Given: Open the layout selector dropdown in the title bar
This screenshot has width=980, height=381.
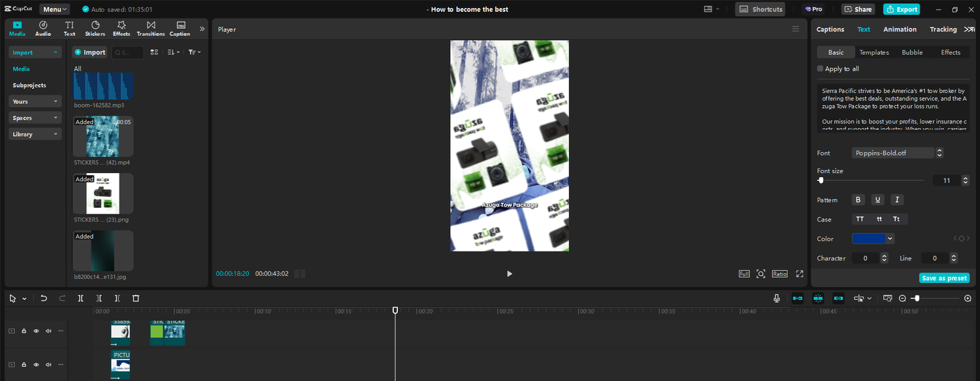Looking at the screenshot, I should [712, 9].
